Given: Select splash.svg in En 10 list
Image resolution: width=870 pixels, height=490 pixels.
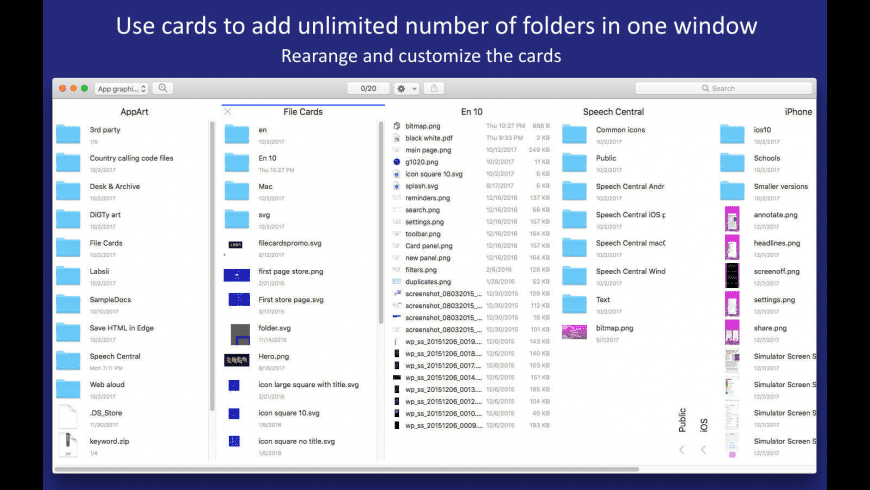Looking at the screenshot, I should click(422, 186).
